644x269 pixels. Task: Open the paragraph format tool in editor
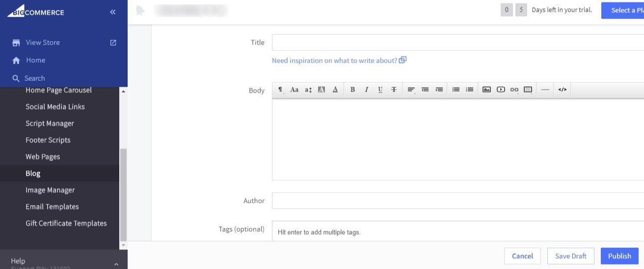tap(280, 90)
